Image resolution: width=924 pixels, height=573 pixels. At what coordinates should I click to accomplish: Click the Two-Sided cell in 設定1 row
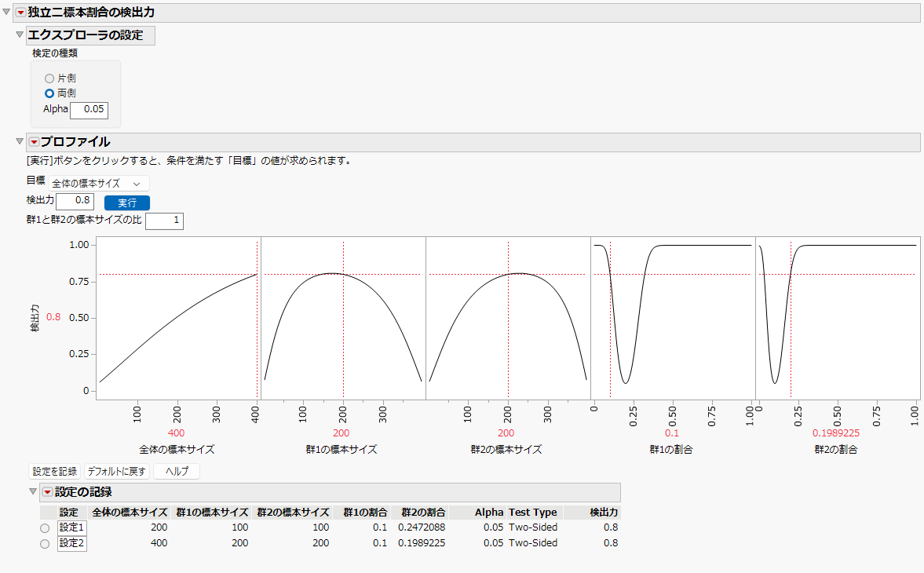pyautogui.click(x=533, y=527)
